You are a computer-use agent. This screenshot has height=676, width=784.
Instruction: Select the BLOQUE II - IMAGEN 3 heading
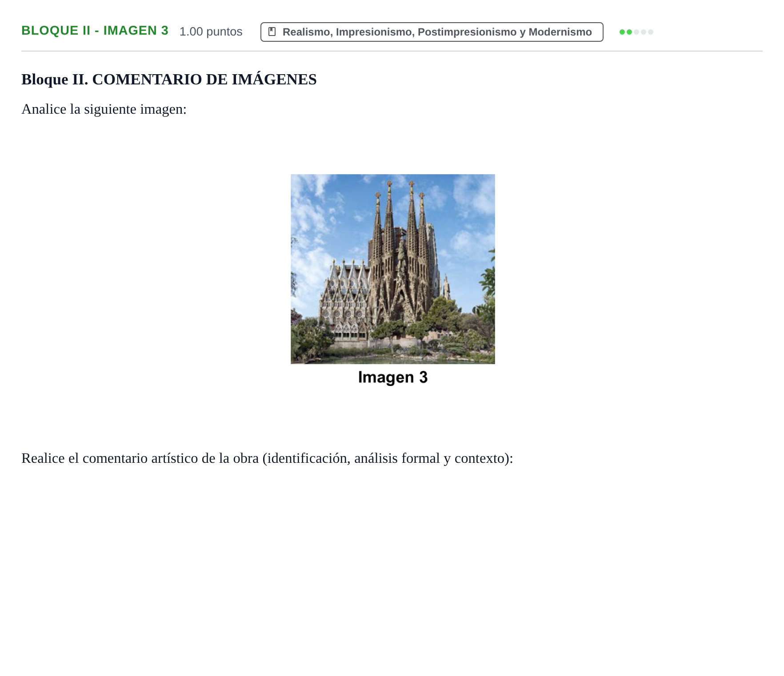point(95,31)
